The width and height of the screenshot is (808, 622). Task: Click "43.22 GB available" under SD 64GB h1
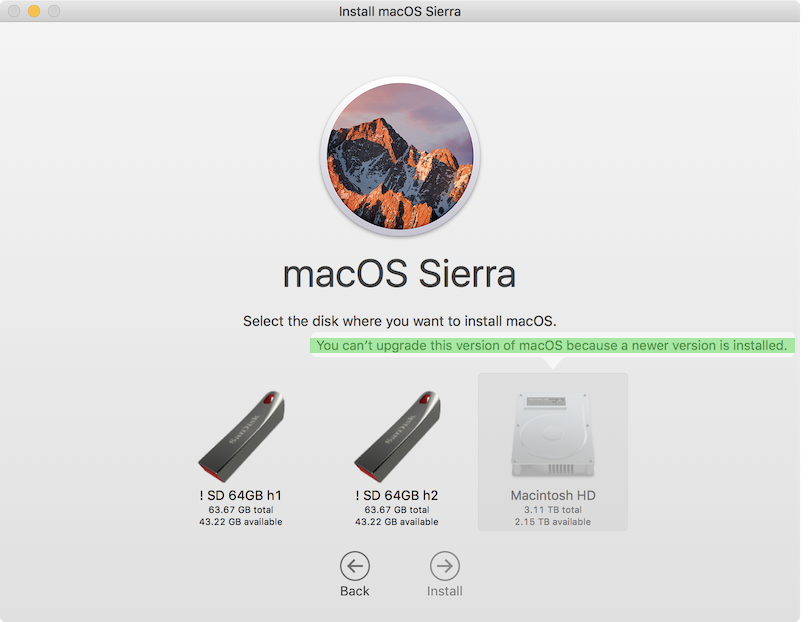pos(241,522)
